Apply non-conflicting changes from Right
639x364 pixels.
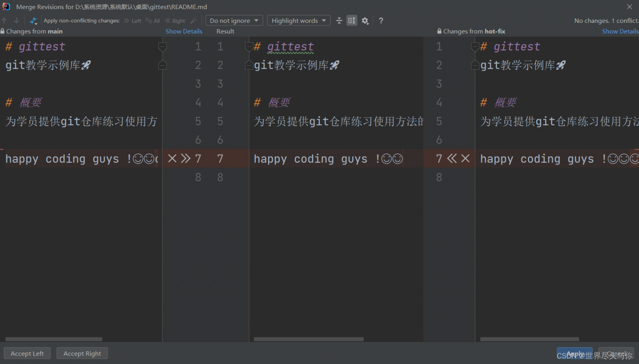tap(175, 21)
